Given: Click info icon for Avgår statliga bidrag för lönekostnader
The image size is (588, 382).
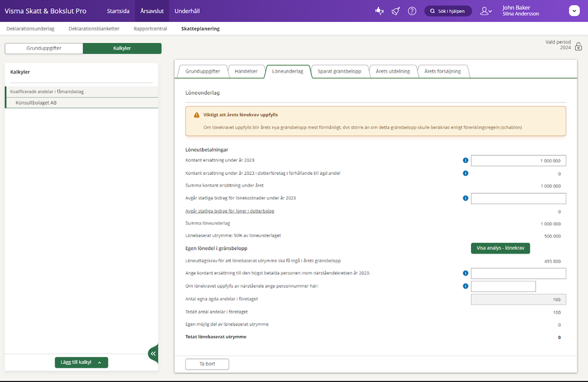Looking at the screenshot, I should point(465,198).
